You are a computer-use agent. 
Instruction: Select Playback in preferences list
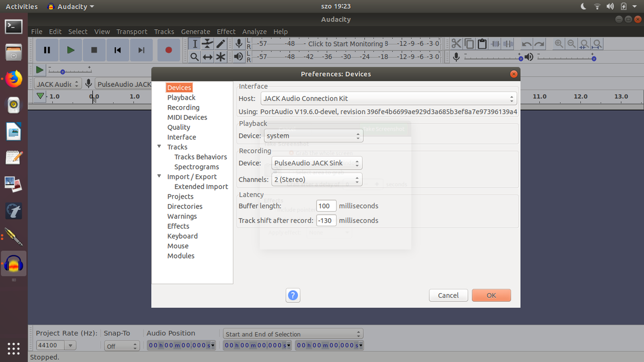(182, 98)
